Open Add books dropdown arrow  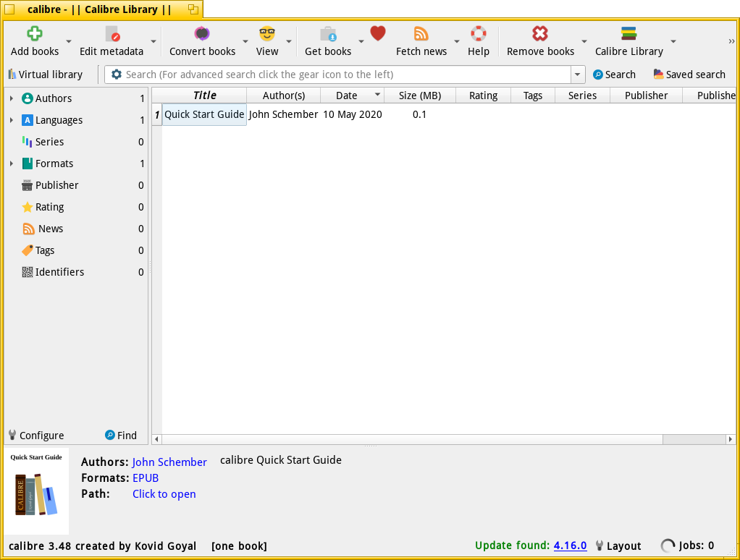tap(69, 41)
